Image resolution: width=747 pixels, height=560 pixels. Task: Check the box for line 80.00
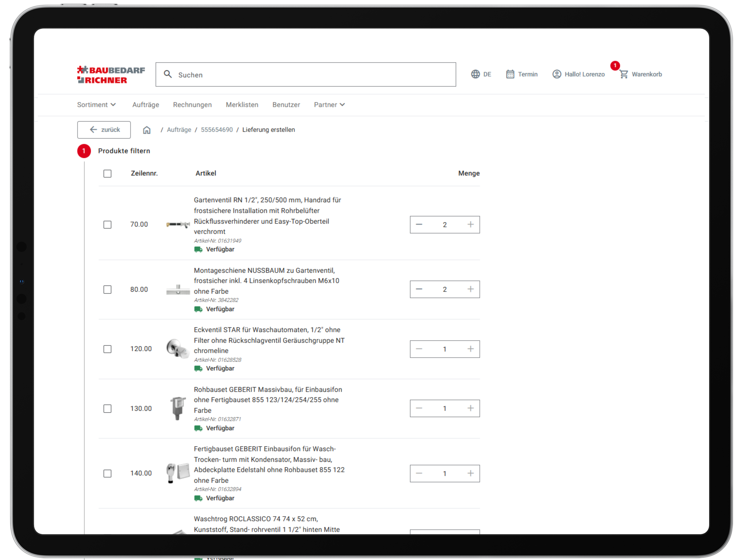tap(107, 290)
